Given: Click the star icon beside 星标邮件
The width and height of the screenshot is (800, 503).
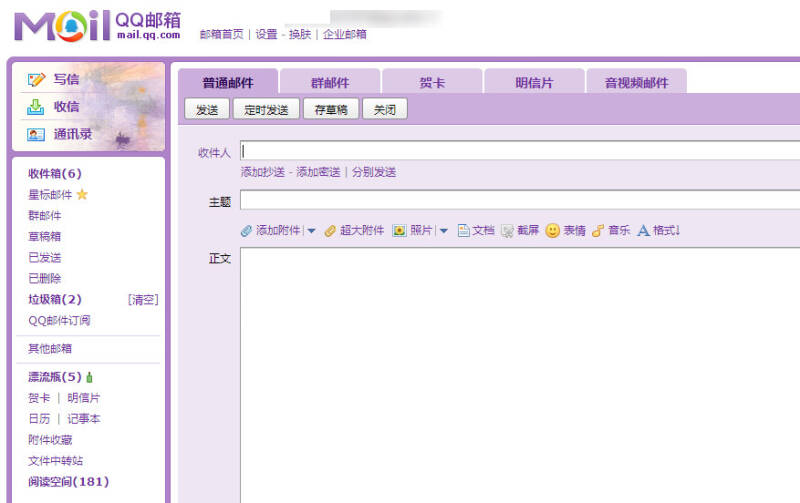Looking at the screenshot, I should (82, 194).
